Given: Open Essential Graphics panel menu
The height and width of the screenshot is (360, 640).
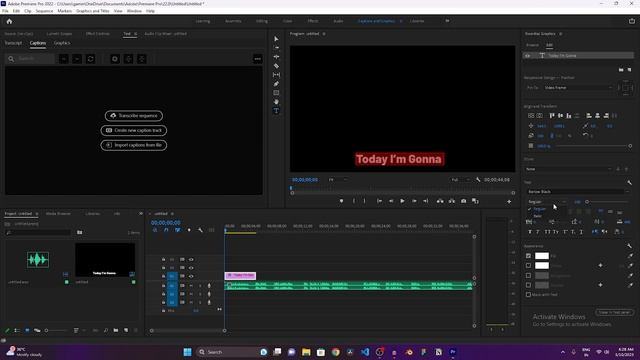Looking at the screenshot, I should pyautogui.click(x=560, y=34).
